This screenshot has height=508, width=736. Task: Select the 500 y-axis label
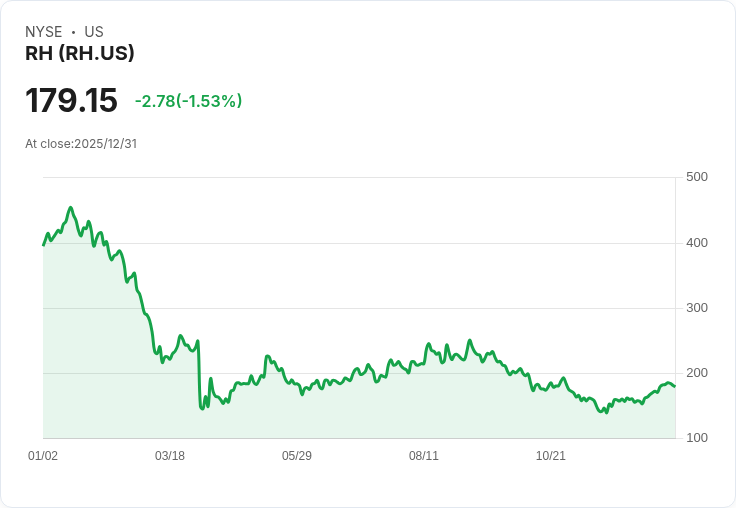[696, 177]
